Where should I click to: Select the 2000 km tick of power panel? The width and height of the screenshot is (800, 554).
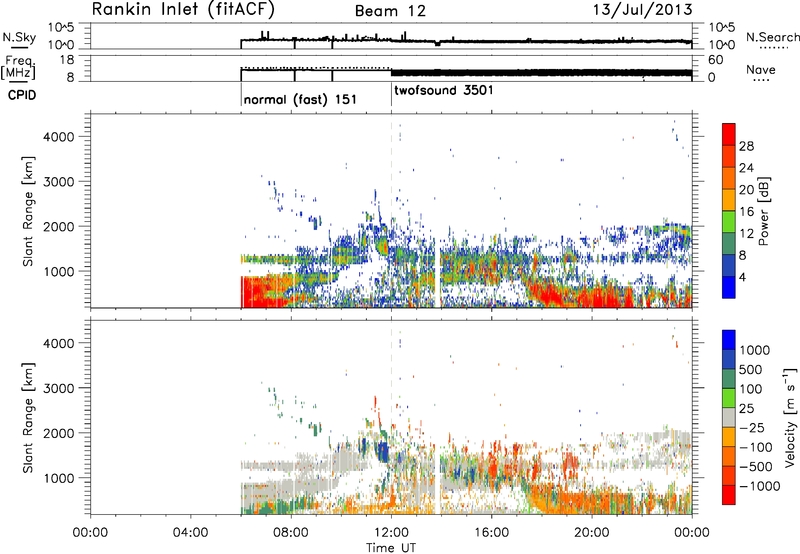[x=59, y=226]
